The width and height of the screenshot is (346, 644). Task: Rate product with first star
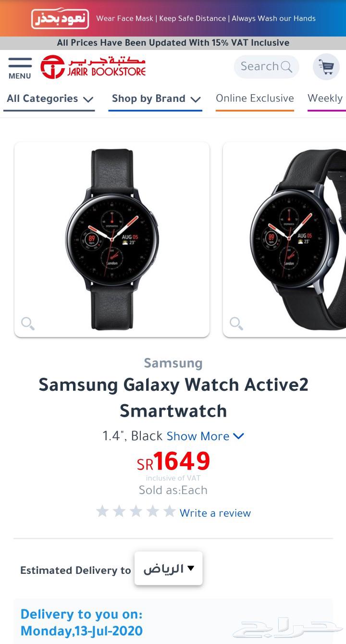[x=102, y=511]
